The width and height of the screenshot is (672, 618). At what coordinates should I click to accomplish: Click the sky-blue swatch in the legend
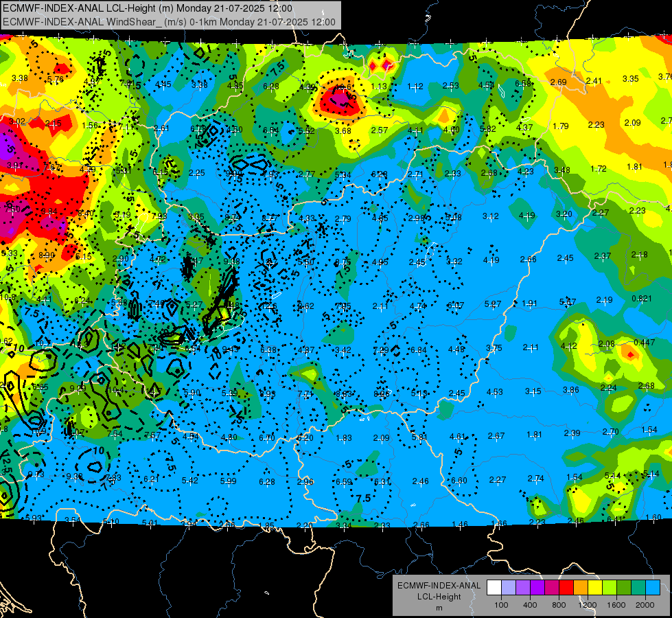(653, 588)
